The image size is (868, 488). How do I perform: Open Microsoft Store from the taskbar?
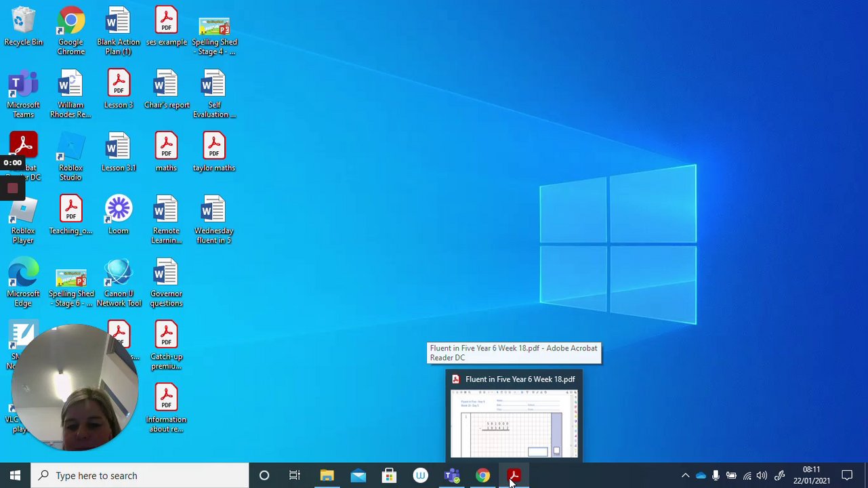pyautogui.click(x=389, y=476)
